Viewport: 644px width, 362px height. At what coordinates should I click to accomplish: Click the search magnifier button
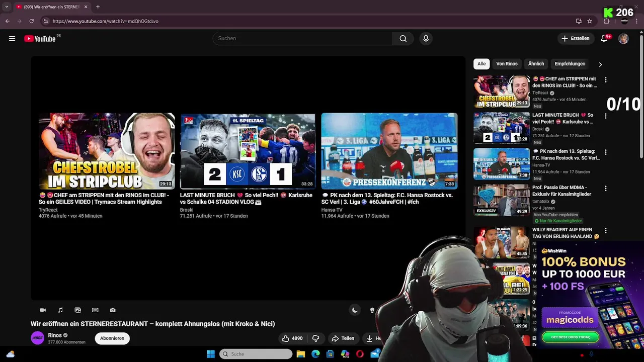coord(403,39)
